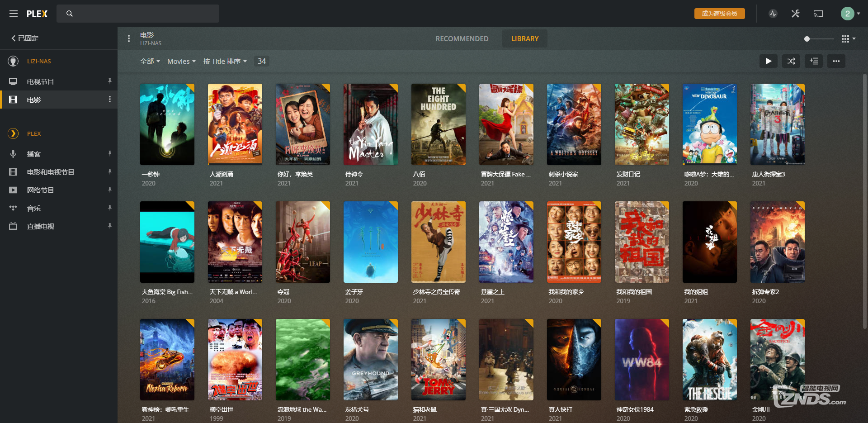
Task: Click the PLEX chevron source icon
Action: click(x=14, y=133)
